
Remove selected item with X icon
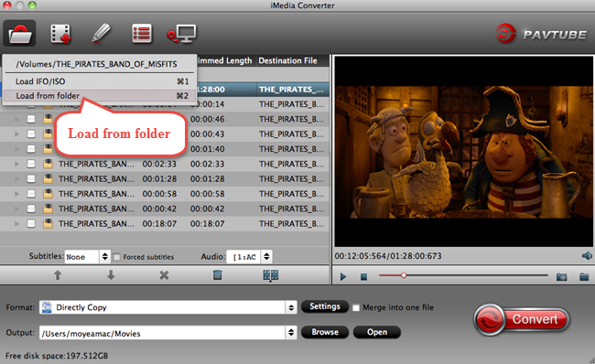[x=164, y=275]
